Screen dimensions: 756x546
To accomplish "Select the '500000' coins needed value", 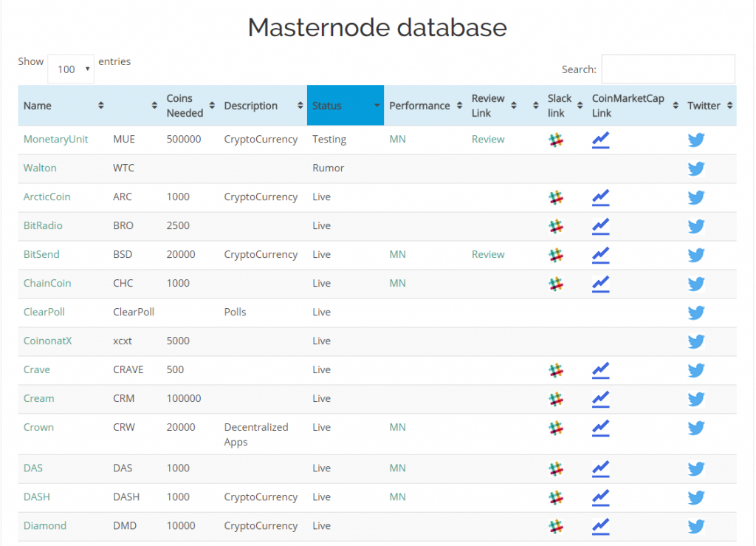I will tap(184, 140).
